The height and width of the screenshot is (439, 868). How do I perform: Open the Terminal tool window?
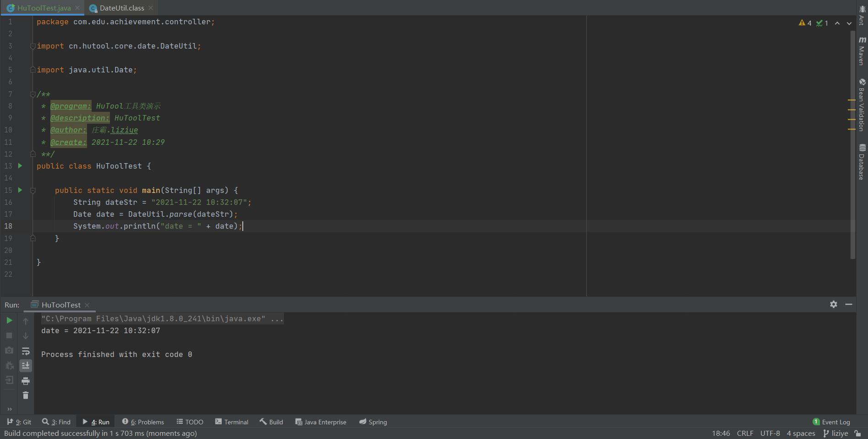[232, 422]
